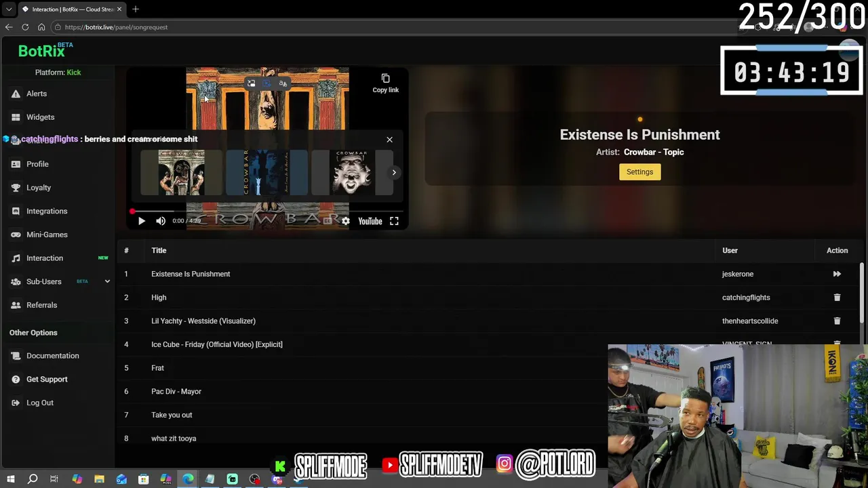Click the Copy link icon on player
Viewport: 868px width, 488px height.
pyautogui.click(x=385, y=79)
